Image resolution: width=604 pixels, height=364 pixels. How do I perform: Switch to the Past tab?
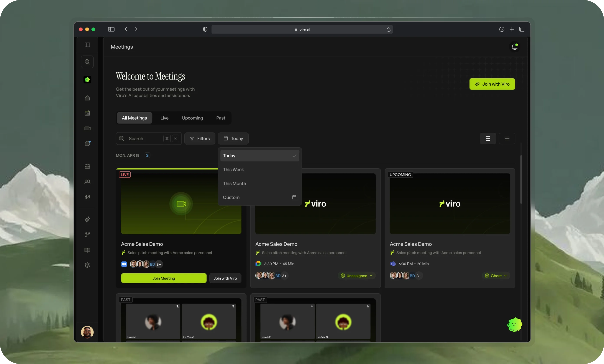[x=221, y=118]
